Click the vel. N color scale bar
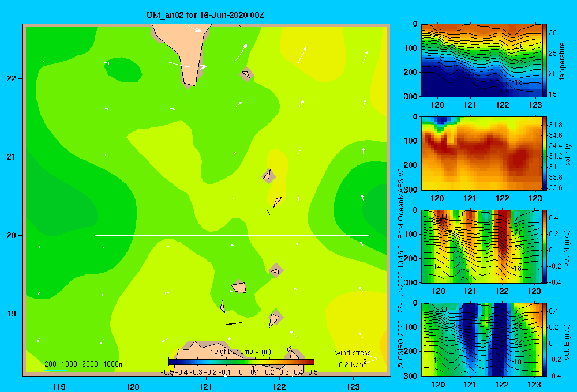The height and width of the screenshot is (392, 577). click(545, 246)
